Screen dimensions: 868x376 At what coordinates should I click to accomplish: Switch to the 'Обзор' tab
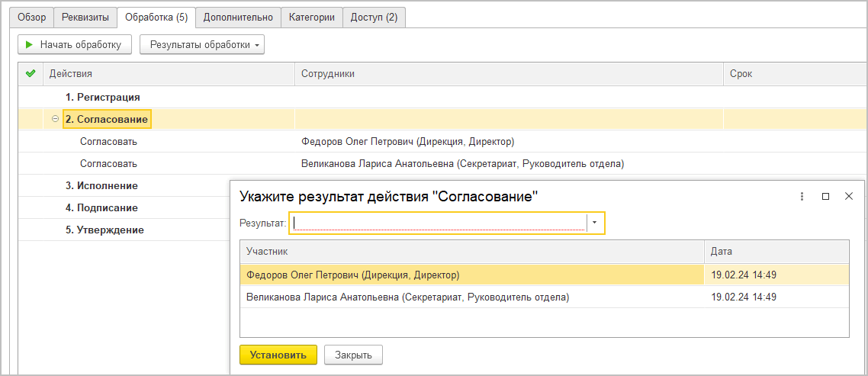32,17
